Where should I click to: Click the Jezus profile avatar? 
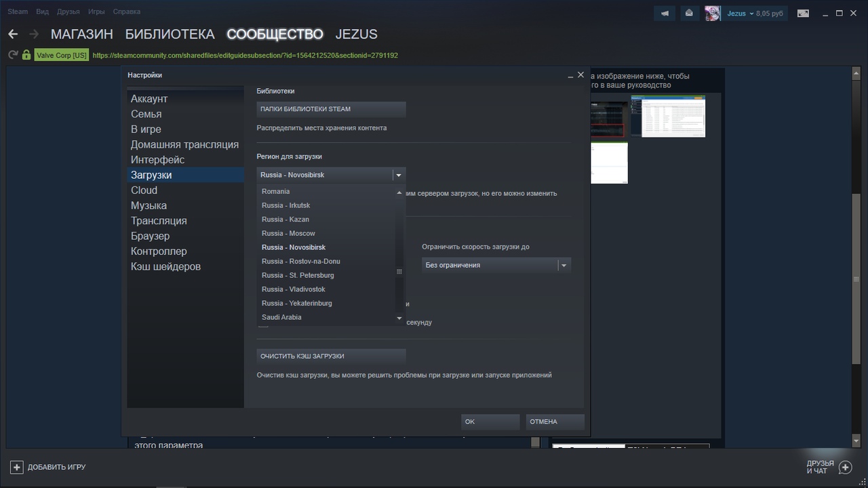pos(713,13)
